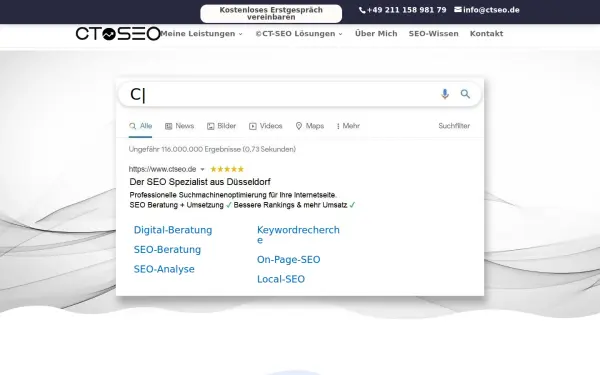Click the phone icon in top bar

[362, 10]
